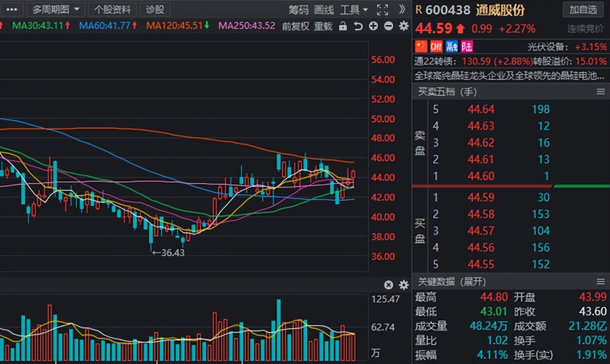Screen dimensions: 610x364
Task: Zoom in chart with plus icon
Action: click(373, 26)
